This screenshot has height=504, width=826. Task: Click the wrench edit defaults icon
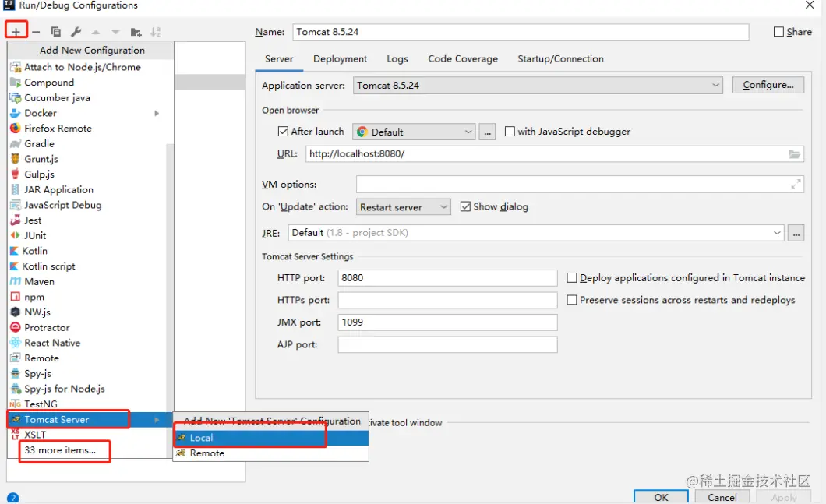76,32
